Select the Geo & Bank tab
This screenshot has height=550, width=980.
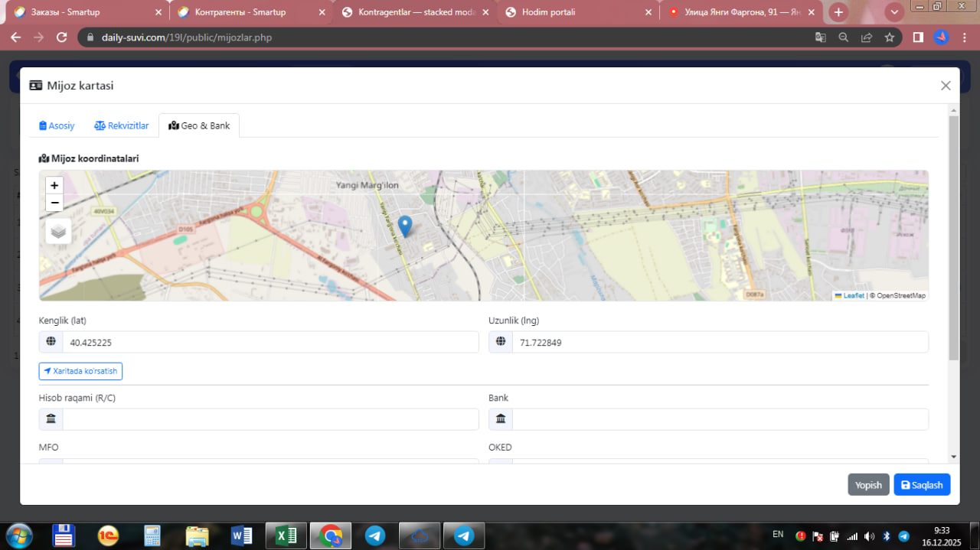[199, 125]
